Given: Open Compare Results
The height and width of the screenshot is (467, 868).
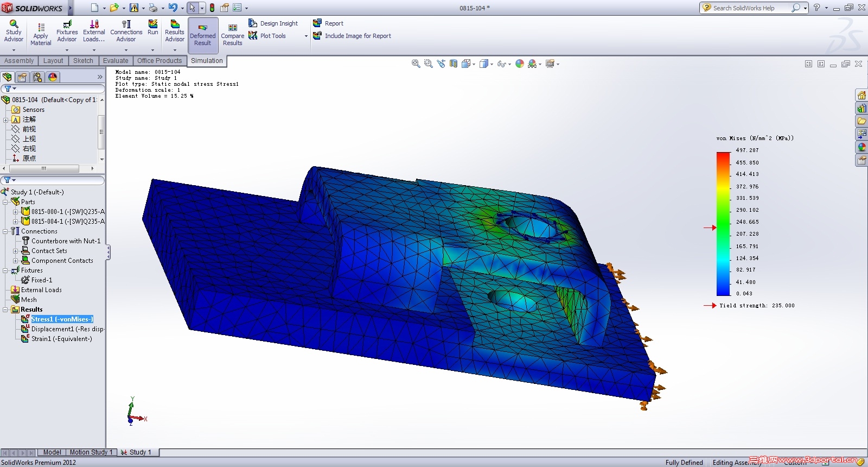Looking at the screenshot, I should 232,35.
